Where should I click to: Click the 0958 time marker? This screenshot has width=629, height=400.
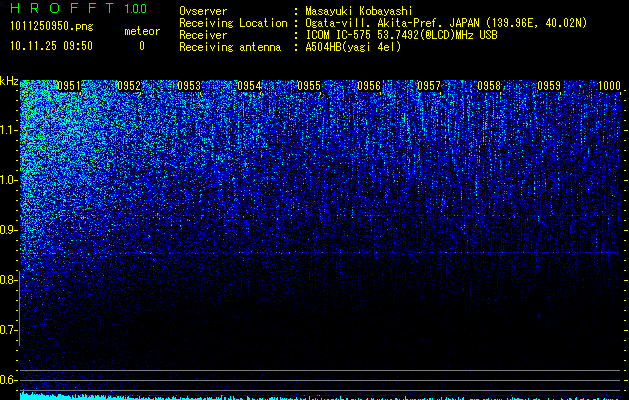[489, 86]
